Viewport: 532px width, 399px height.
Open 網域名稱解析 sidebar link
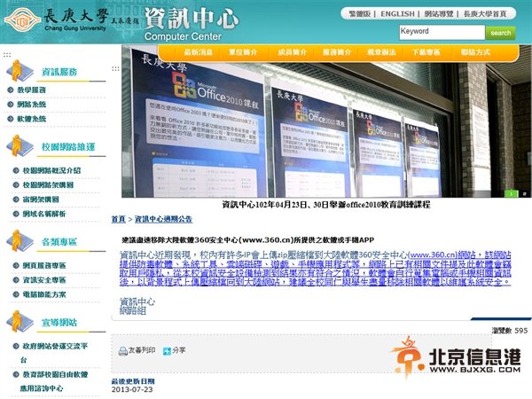click(x=44, y=214)
